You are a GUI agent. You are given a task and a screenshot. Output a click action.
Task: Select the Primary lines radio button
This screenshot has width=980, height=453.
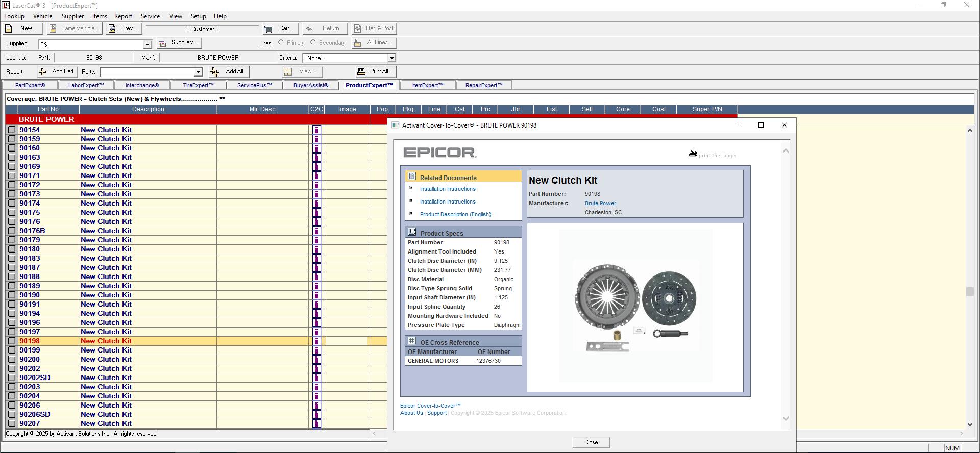[x=281, y=43]
